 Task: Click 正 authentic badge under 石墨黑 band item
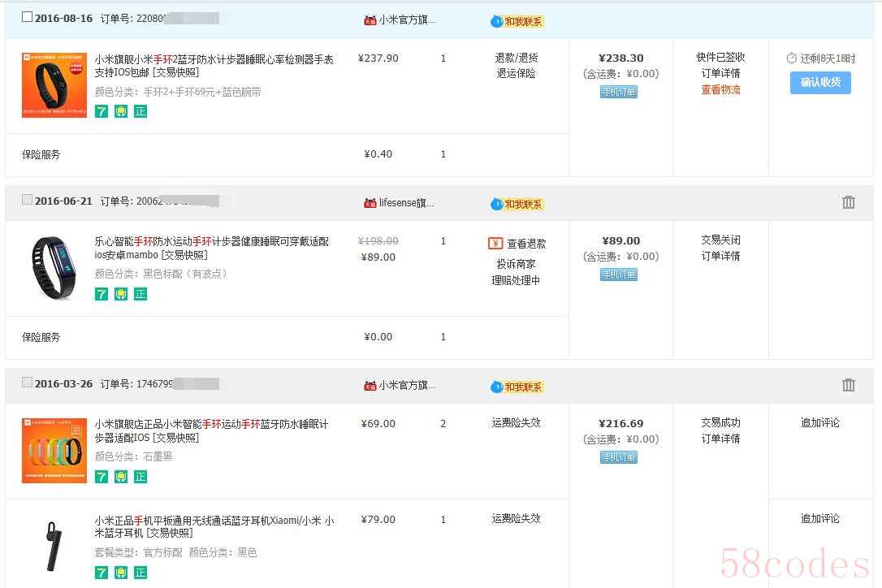[141, 478]
